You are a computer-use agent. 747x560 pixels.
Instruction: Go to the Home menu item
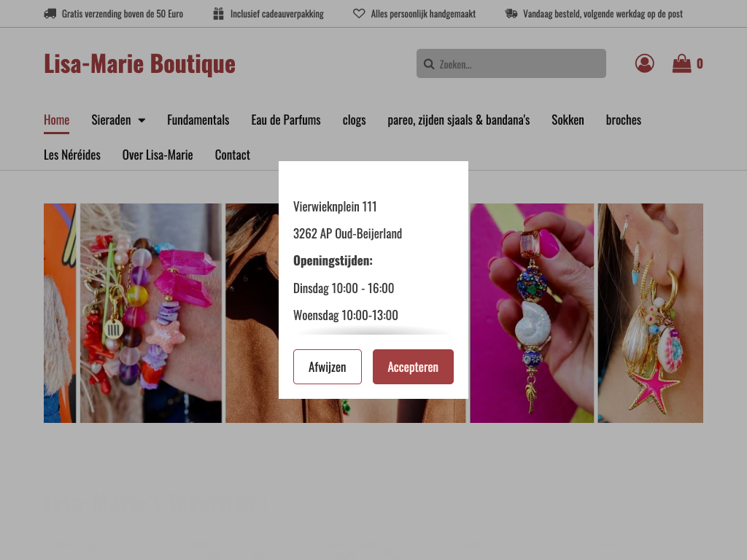pos(56,120)
